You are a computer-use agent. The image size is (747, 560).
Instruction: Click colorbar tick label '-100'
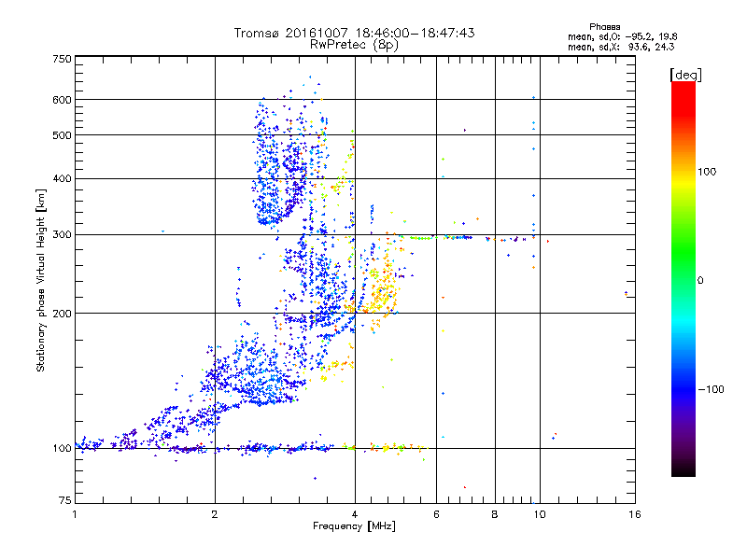711,389
